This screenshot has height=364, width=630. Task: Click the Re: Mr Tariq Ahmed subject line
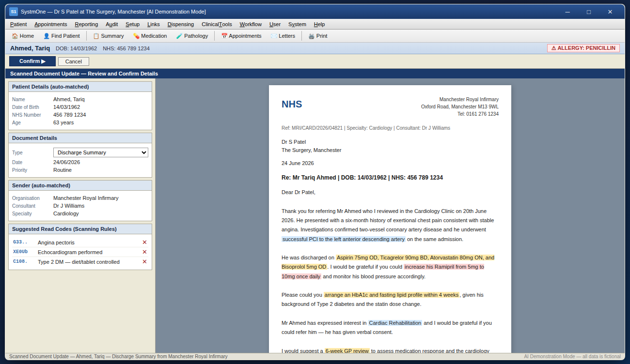(x=362, y=178)
